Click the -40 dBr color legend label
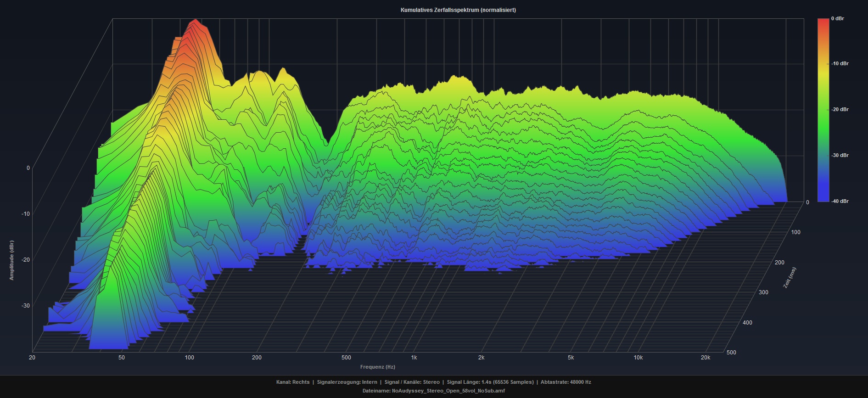The height and width of the screenshot is (398, 868). click(840, 202)
